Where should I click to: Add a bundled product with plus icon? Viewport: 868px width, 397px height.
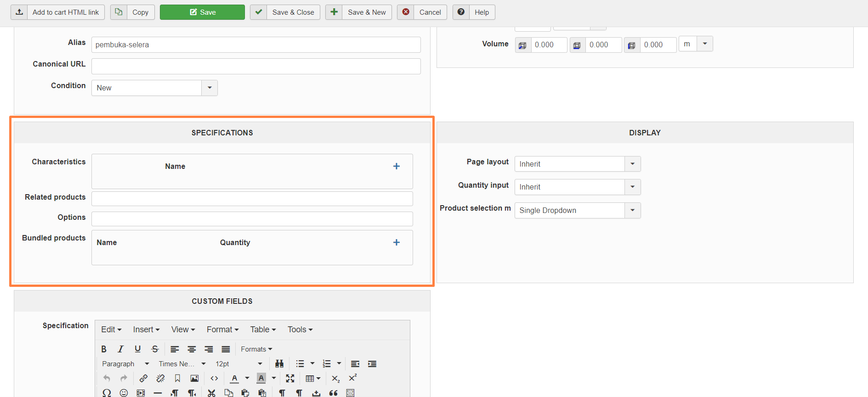coord(397,242)
